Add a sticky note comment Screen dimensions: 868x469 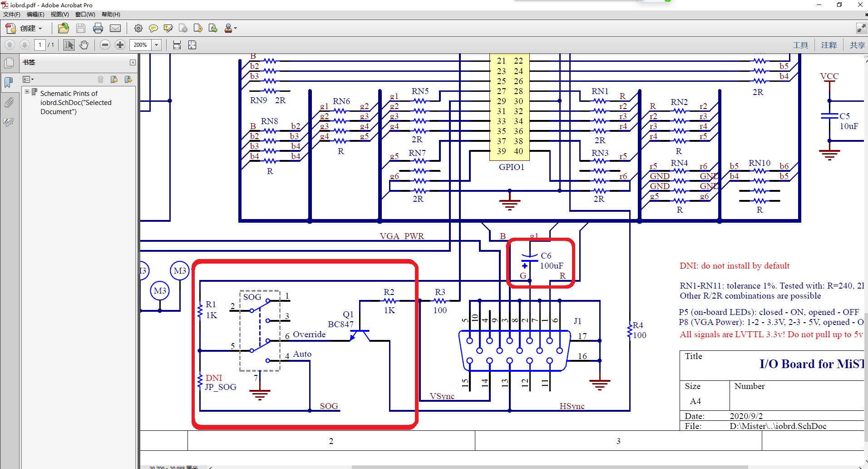click(153, 28)
